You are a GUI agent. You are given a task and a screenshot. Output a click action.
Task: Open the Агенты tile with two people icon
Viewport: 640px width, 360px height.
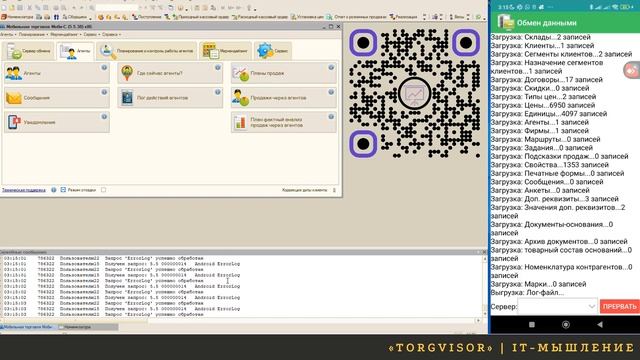pyautogui.click(x=57, y=73)
